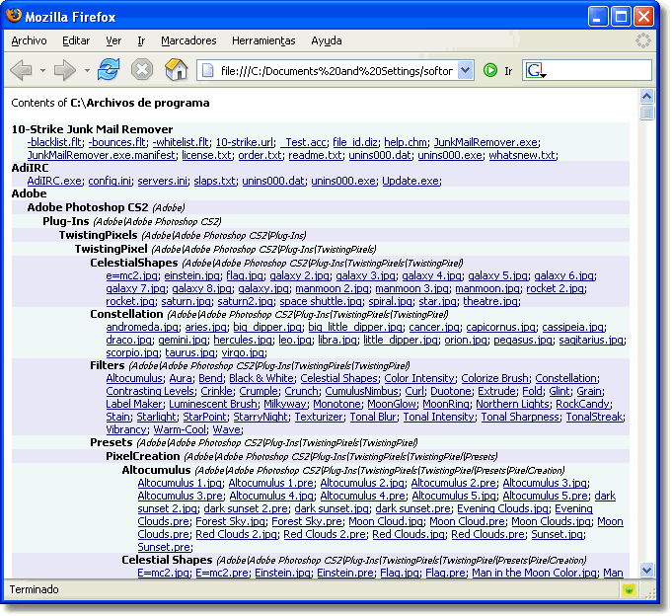Click the Forward arrow navigation button
The height and width of the screenshot is (616, 672).
[x=65, y=70]
